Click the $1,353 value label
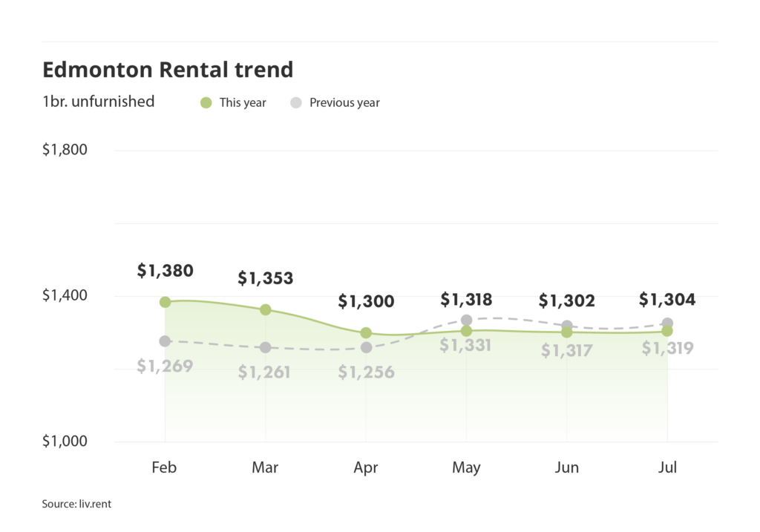This screenshot has width=760, height=532. coord(265,278)
